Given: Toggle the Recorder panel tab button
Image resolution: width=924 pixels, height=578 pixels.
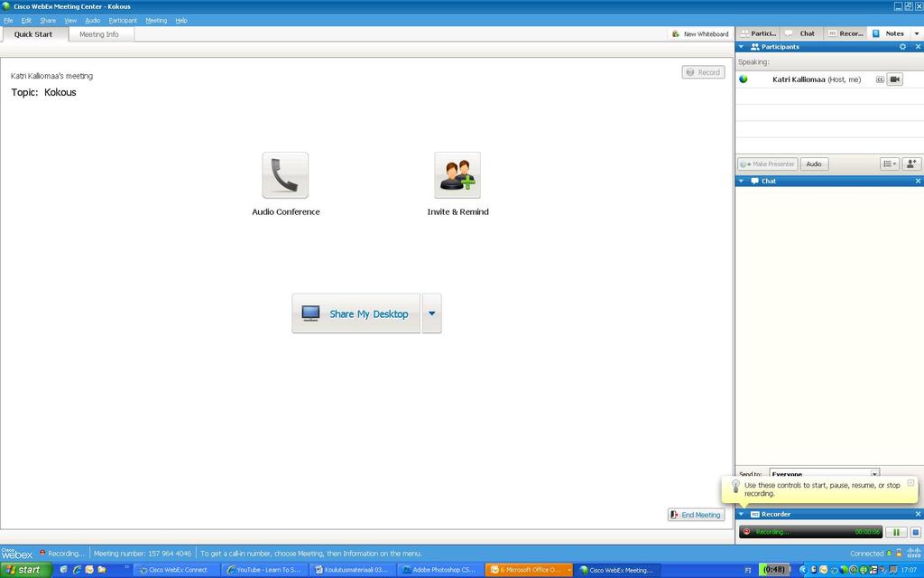Looking at the screenshot, I should click(x=845, y=33).
